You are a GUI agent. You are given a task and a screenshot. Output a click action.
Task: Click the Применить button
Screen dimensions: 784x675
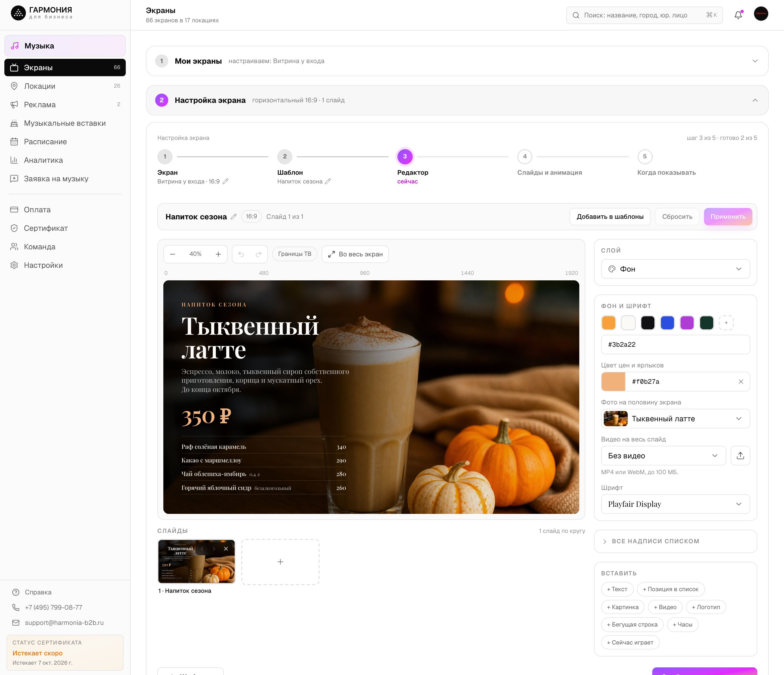click(728, 217)
